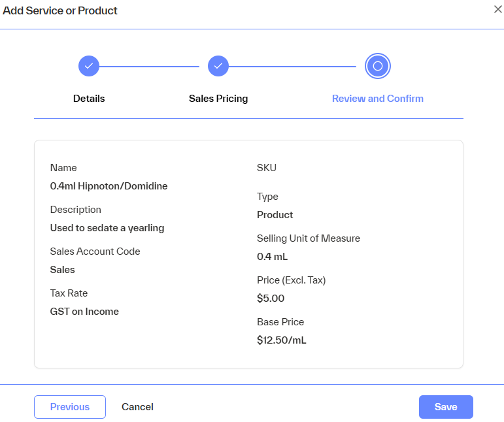Screen dimensions: 504x422
Task: Click the Product type value
Action: coord(275,215)
